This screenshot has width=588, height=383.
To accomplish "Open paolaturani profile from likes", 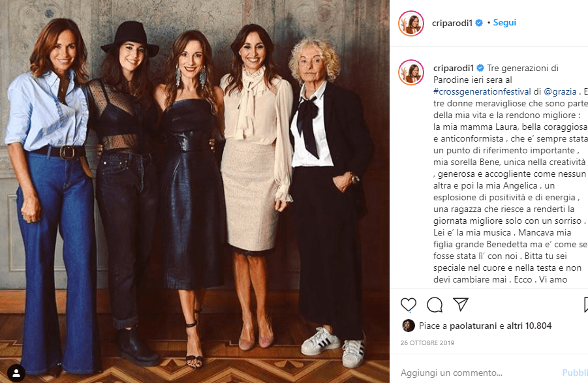I will click(x=473, y=326).
